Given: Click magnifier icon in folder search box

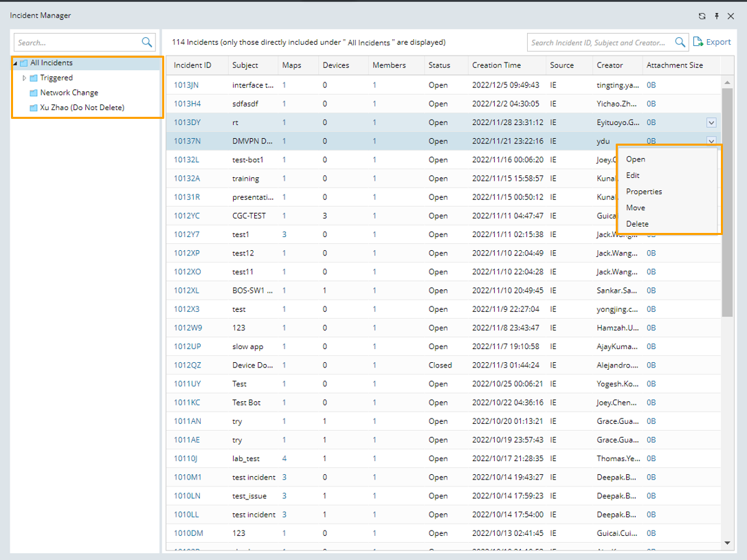Looking at the screenshot, I should point(147,43).
